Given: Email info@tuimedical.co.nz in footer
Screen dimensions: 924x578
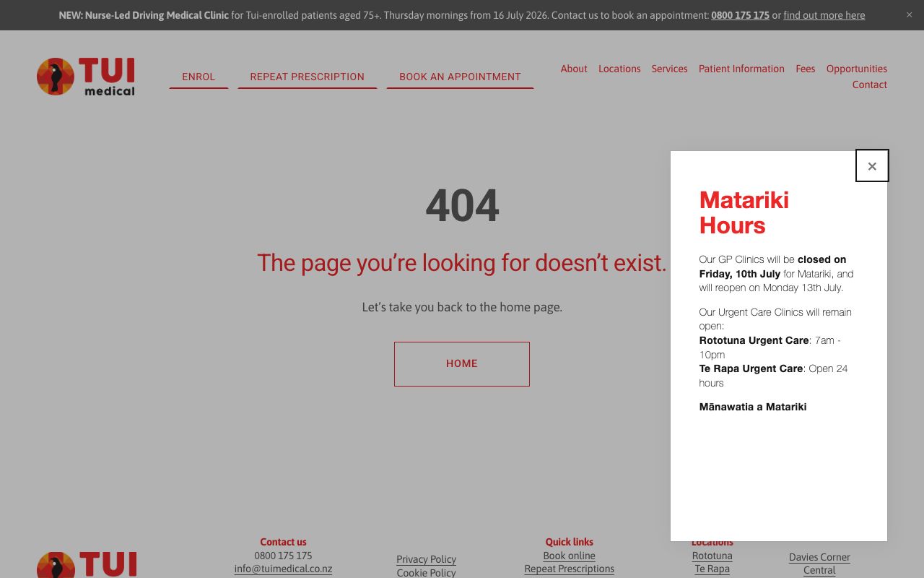Looking at the screenshot, I should point(283,569).
